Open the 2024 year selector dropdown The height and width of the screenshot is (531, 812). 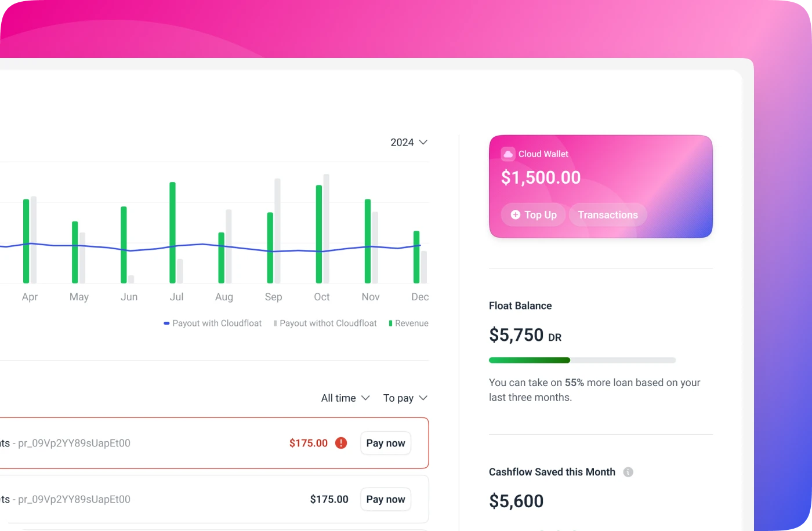(409, 142)
